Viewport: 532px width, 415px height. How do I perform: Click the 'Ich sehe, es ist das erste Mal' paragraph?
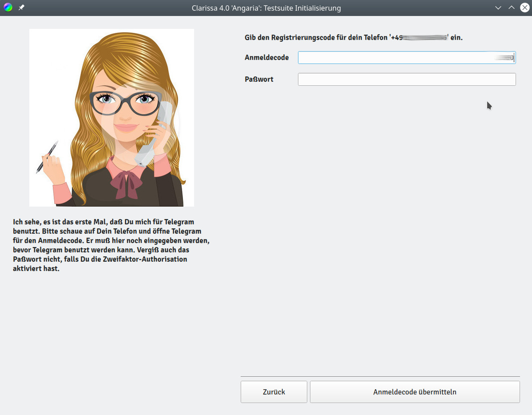[111, 245]
